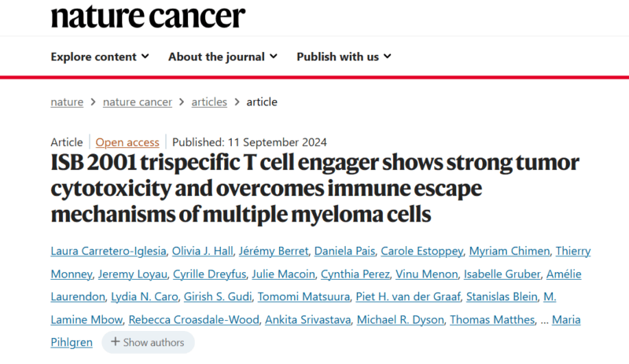This screenshot has height=364, width=629.
Task: Open Daniela Pais author details
Action: (x=344, y=251)
